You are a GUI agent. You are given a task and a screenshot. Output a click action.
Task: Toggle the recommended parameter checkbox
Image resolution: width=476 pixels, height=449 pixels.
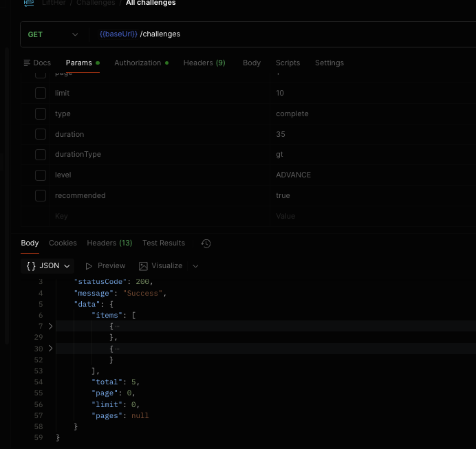(x=41, y=196)
